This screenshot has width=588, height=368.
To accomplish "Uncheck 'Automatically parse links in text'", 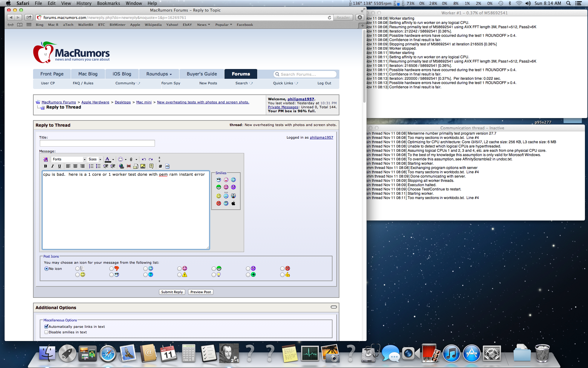I will click(46, 327).
